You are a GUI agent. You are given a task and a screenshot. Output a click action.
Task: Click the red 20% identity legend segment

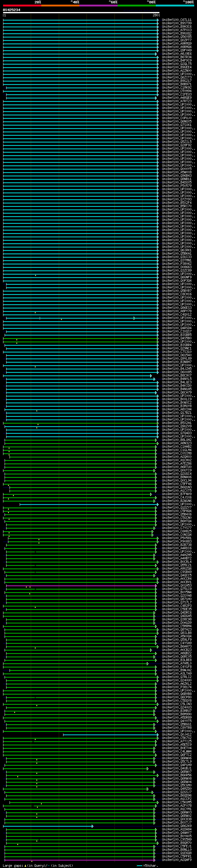point(22,6)
